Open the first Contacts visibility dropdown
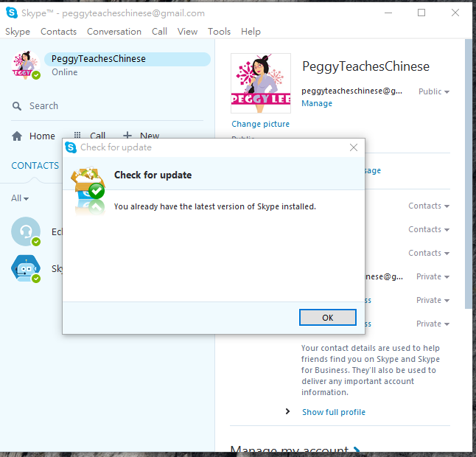476x457 pixels. [x=429, y=206]
